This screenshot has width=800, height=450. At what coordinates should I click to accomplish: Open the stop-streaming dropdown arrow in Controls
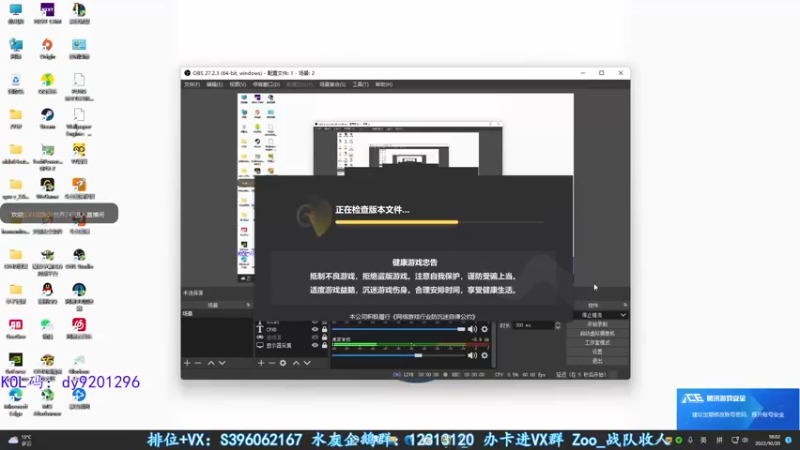(x=623, y=315)
